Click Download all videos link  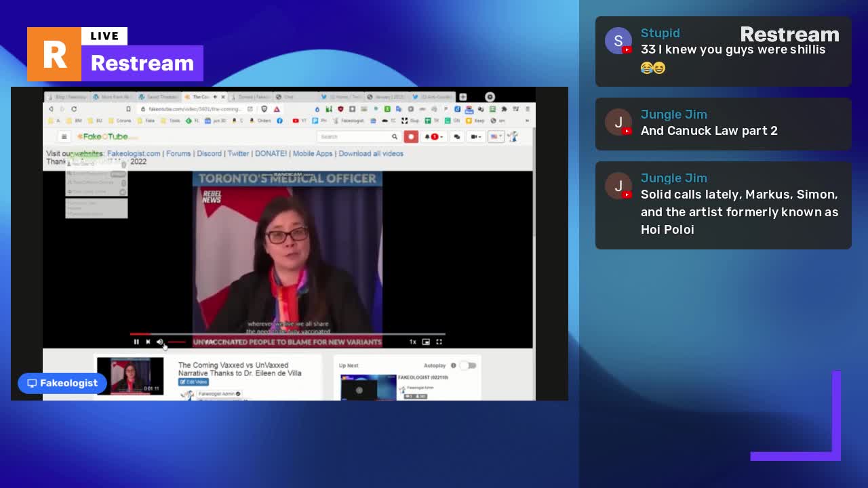(x=371, y=153)
